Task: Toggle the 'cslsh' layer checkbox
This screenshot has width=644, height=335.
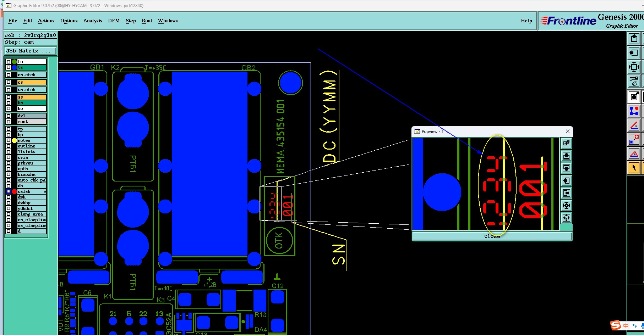Action: [9, 191]
